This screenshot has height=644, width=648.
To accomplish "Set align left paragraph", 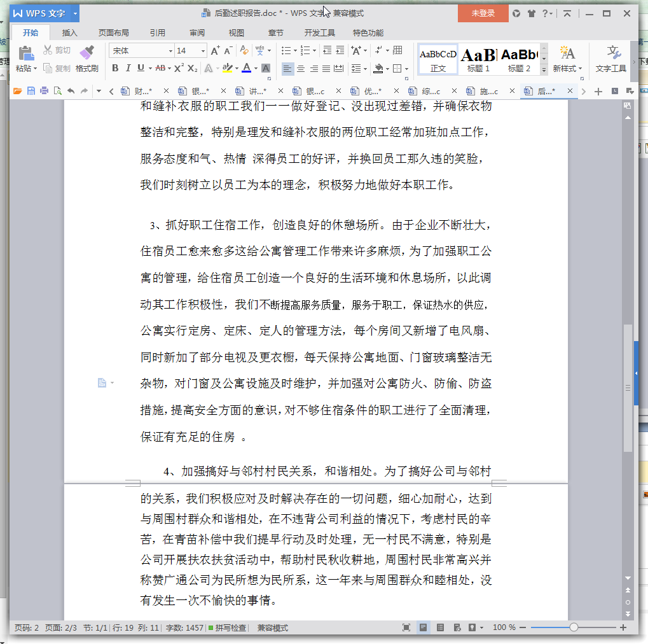I will 287,68.
